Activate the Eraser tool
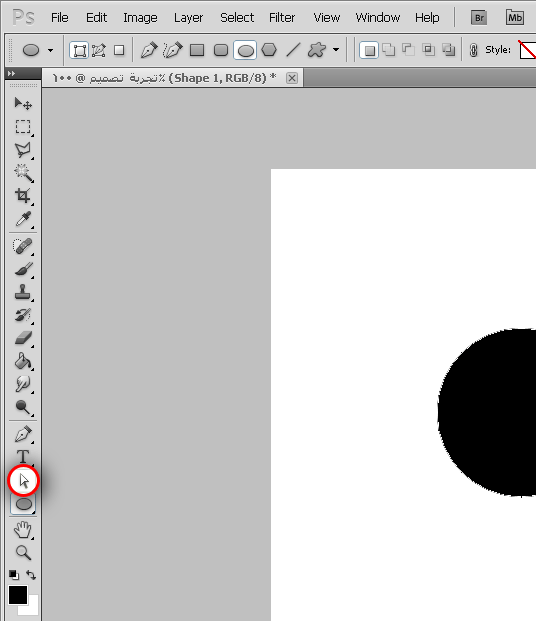 [23, 338]
